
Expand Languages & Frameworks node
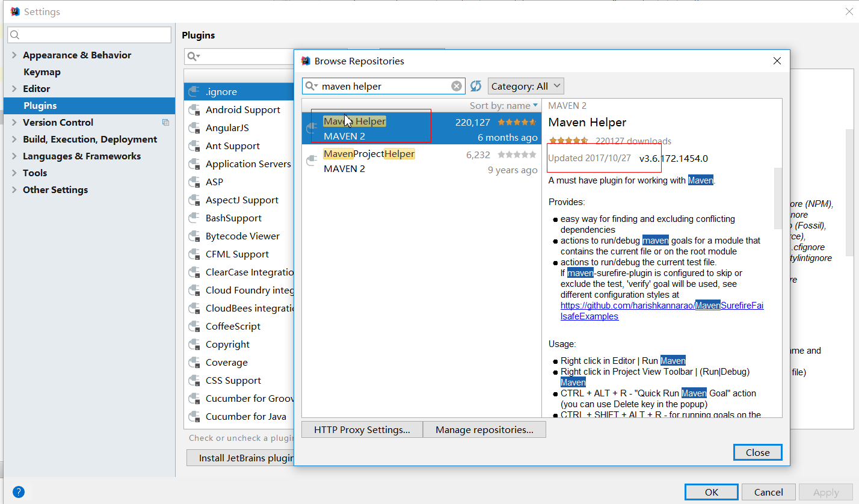tap(14, 156)
